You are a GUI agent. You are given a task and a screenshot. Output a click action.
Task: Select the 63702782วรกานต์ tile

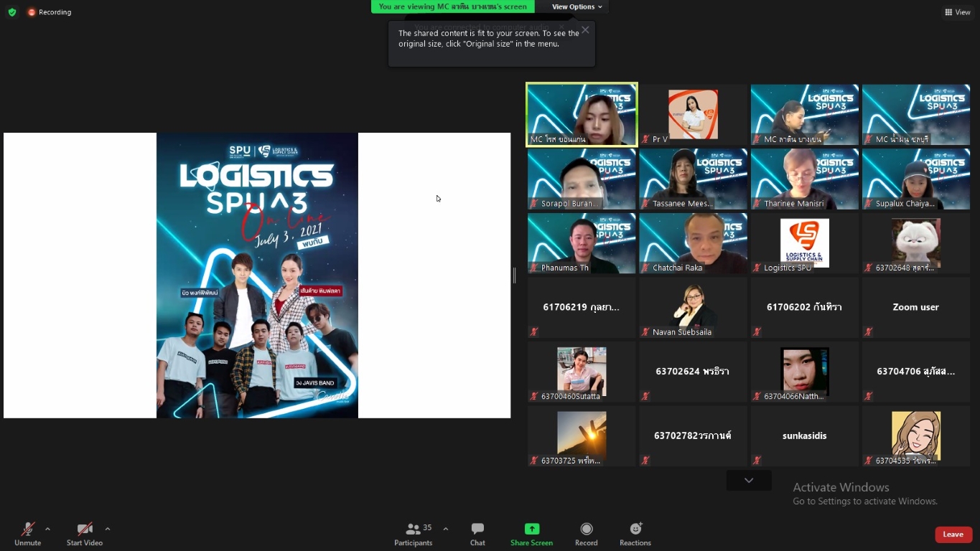click(x=693, y=436)
